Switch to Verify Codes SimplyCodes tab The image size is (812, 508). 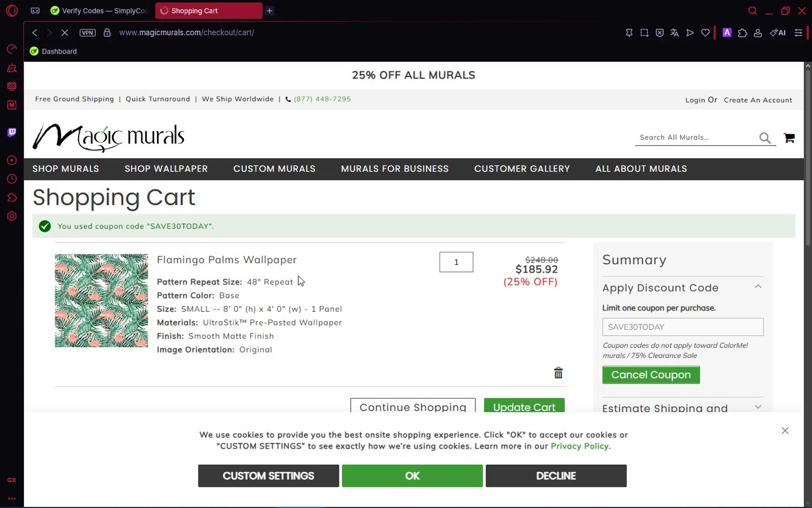pos(99,10)
